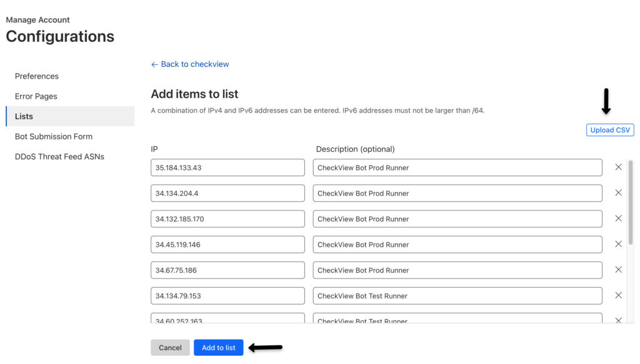Image resolution: width=640 pixels, height=364 pixels.
Task: Delete the 34.134.79.153 Test Runner row
Action: [618, 295]
